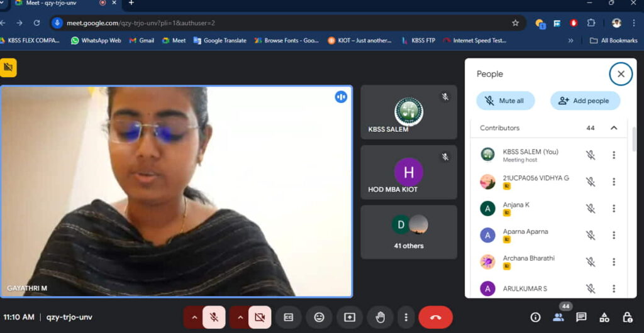644x333 pixels.
Task: Click the KBSS SALEM video tile
Action: click(x=409, y=112)
